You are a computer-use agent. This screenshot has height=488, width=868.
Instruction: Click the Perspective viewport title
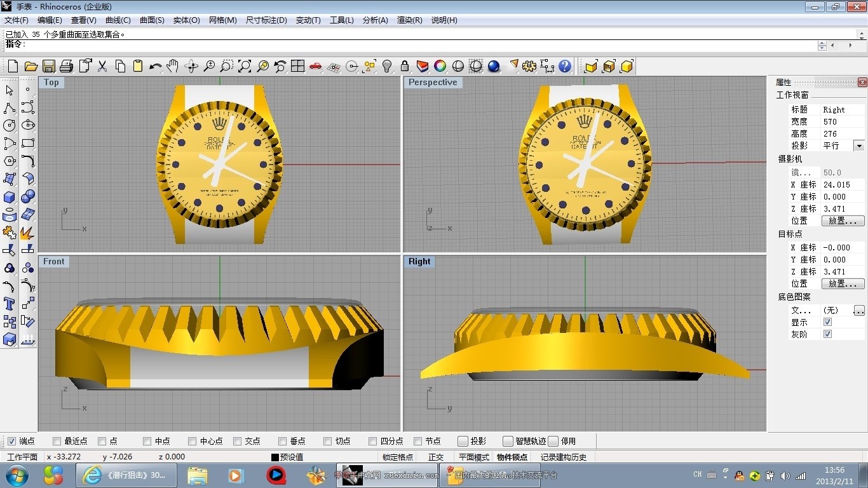[x=433, y=83]
